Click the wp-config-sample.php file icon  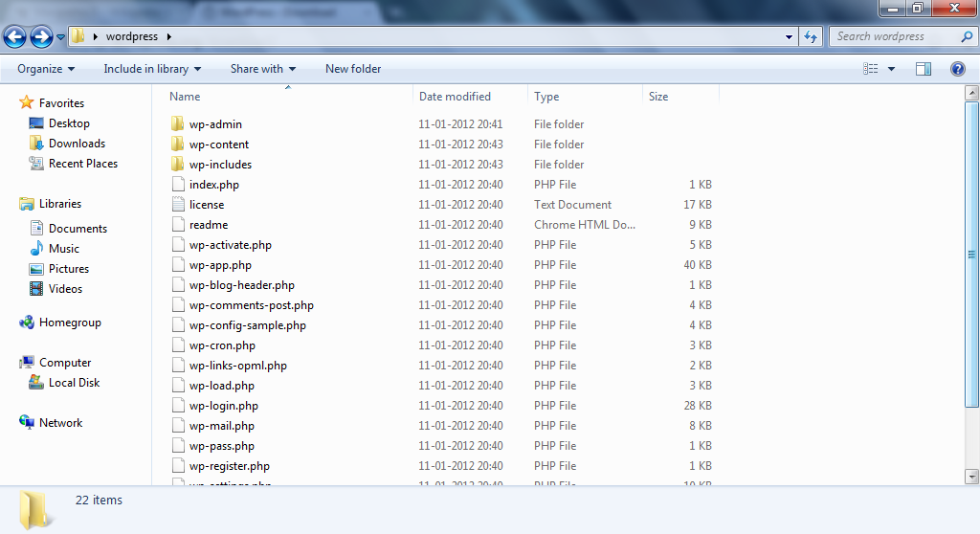click(x=178, y=324)
